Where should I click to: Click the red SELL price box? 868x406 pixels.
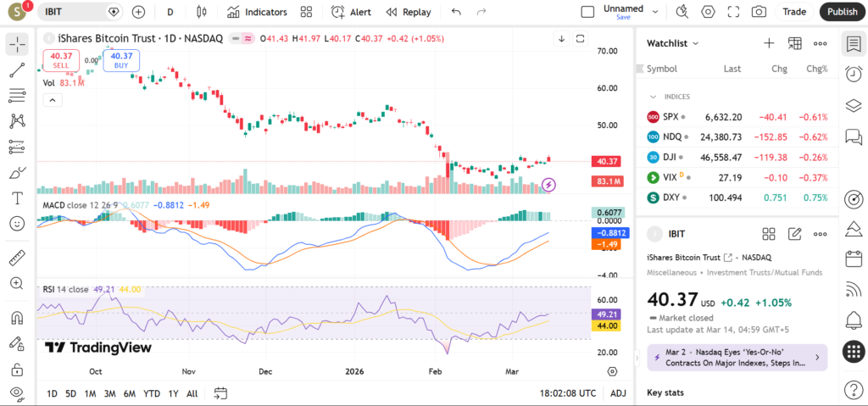pos(61,60)
